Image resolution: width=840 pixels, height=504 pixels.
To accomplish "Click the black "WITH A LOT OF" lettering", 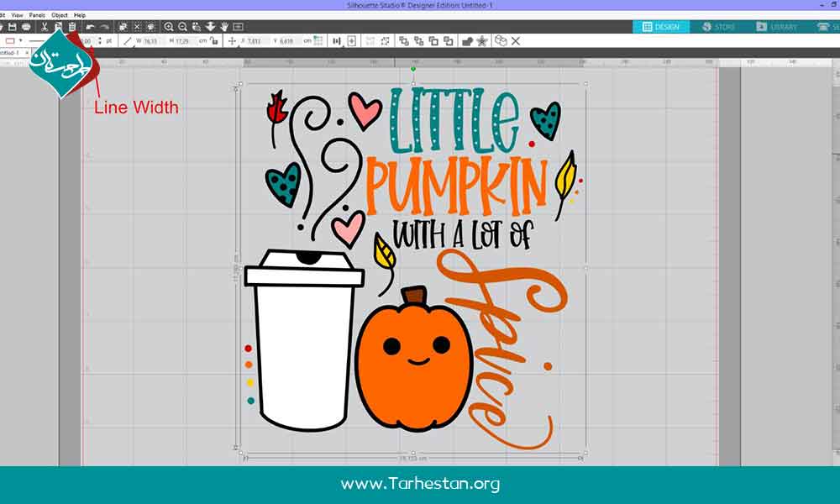I will (464, 234).
